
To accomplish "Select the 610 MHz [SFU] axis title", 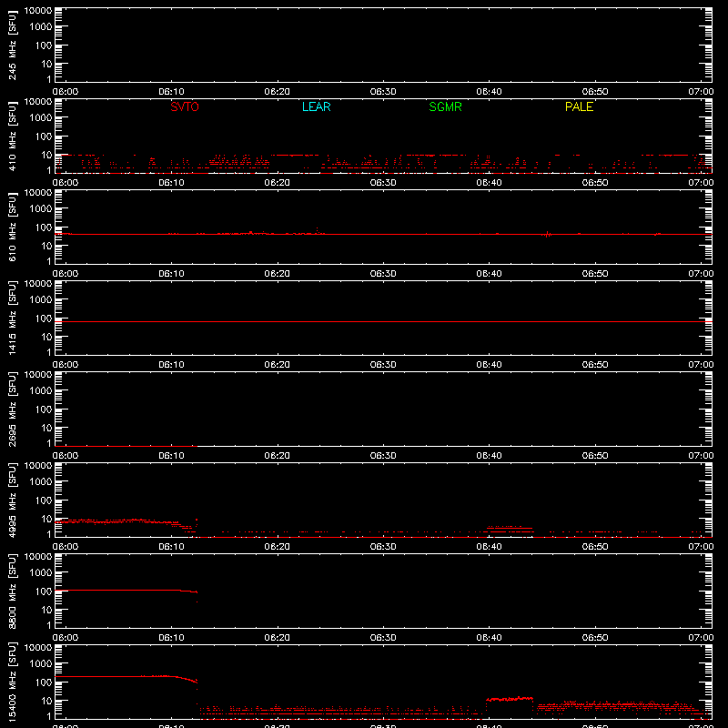I will pos(12,227).
